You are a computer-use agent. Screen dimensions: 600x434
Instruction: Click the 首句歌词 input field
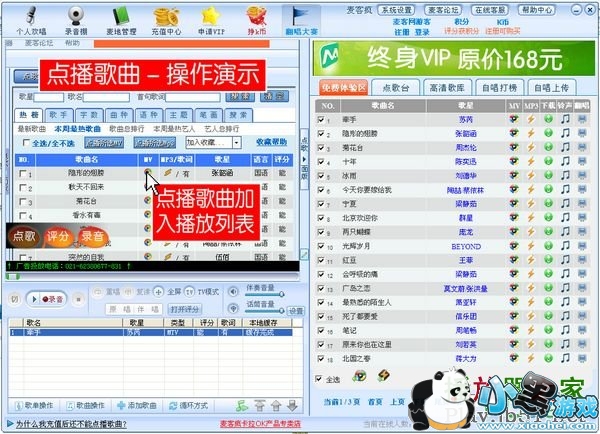point(193,97)
